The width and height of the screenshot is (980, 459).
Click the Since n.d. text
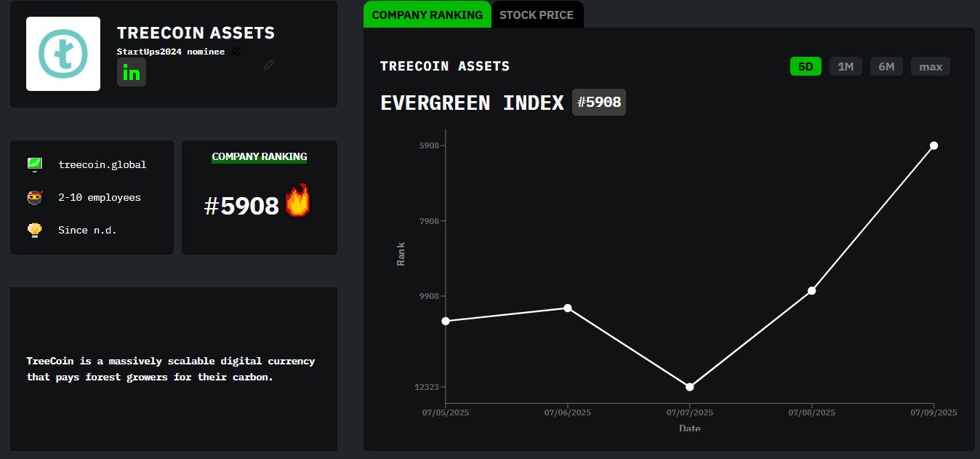tap(87, 230)
